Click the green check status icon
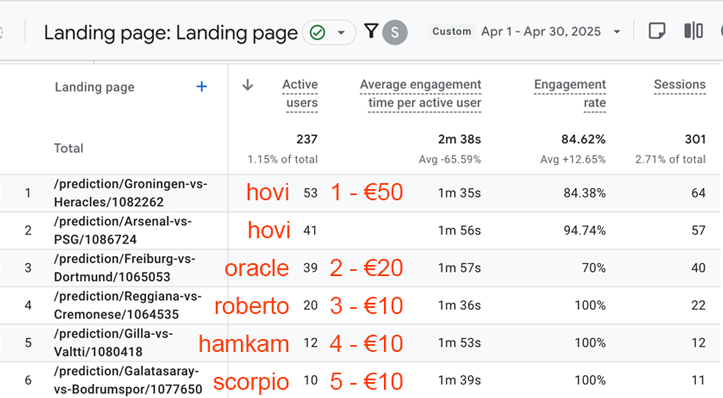 click(x=317, y=32)
